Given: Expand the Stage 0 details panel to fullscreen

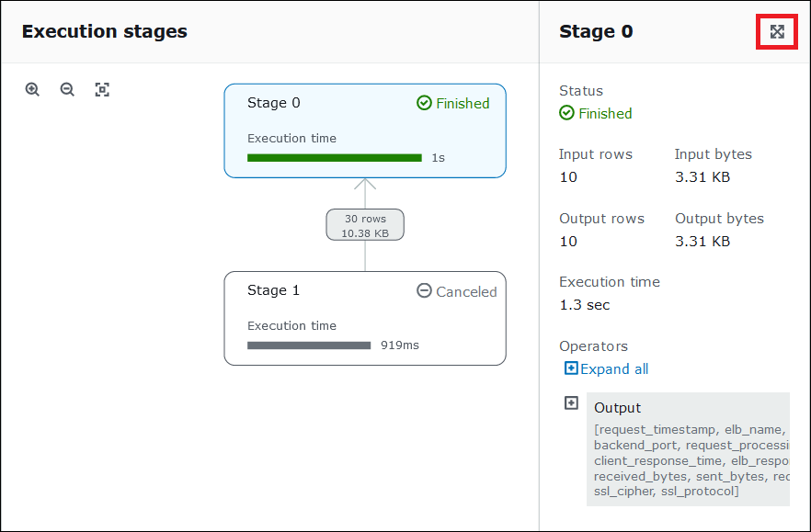Looking at the screenshot, I should tap(777, 32).
